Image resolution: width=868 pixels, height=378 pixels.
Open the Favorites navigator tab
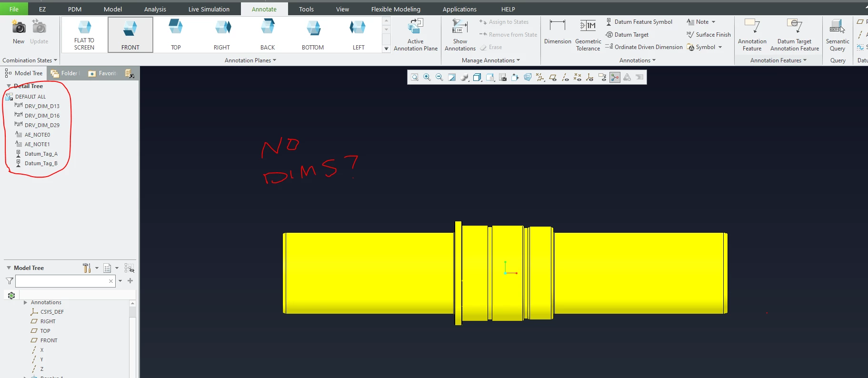coord(102,73)
